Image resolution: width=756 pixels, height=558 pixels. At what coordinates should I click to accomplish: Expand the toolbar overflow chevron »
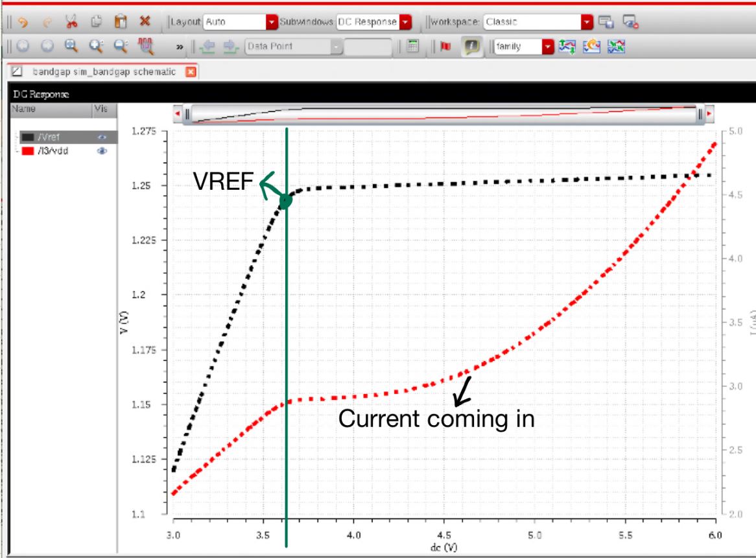click(x=180, y=47)
